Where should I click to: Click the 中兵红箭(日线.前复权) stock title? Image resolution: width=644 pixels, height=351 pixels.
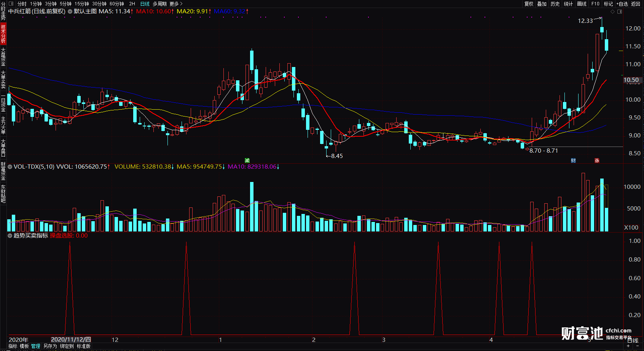37,11
